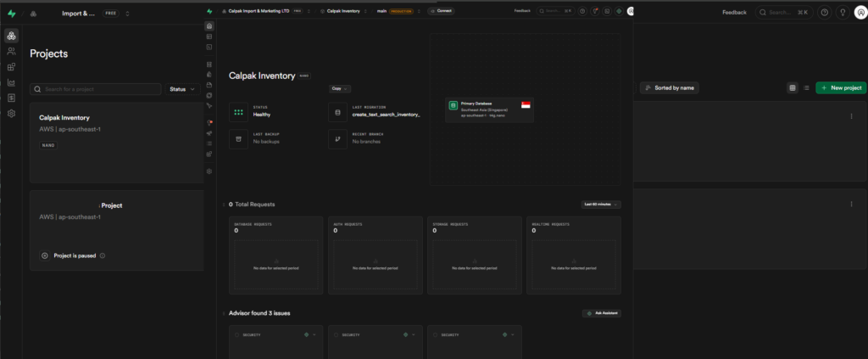Open Integrations icon in back window sidebar
The image size is (868, 359).
[12, 67]
